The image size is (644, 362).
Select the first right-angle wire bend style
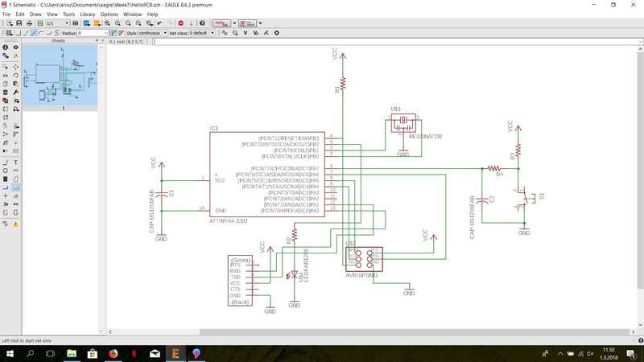pos(18,33)
